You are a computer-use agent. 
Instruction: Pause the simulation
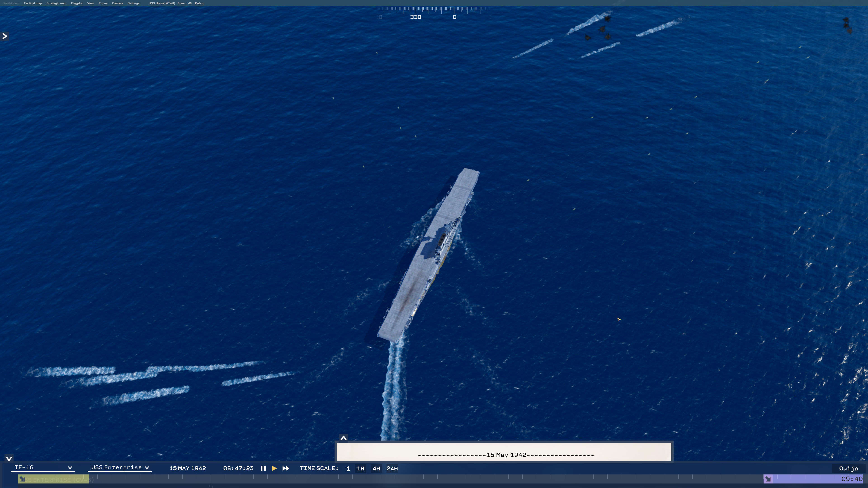[x=263, y=469]
